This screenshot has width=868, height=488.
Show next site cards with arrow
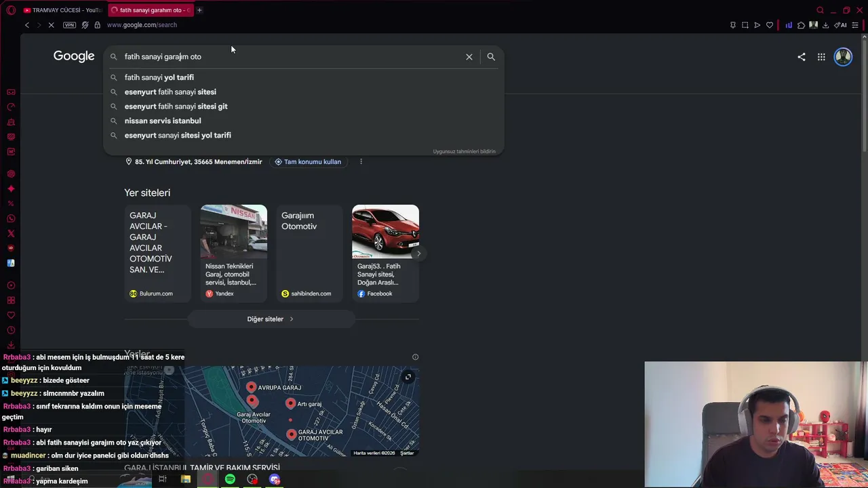point(418,253)
